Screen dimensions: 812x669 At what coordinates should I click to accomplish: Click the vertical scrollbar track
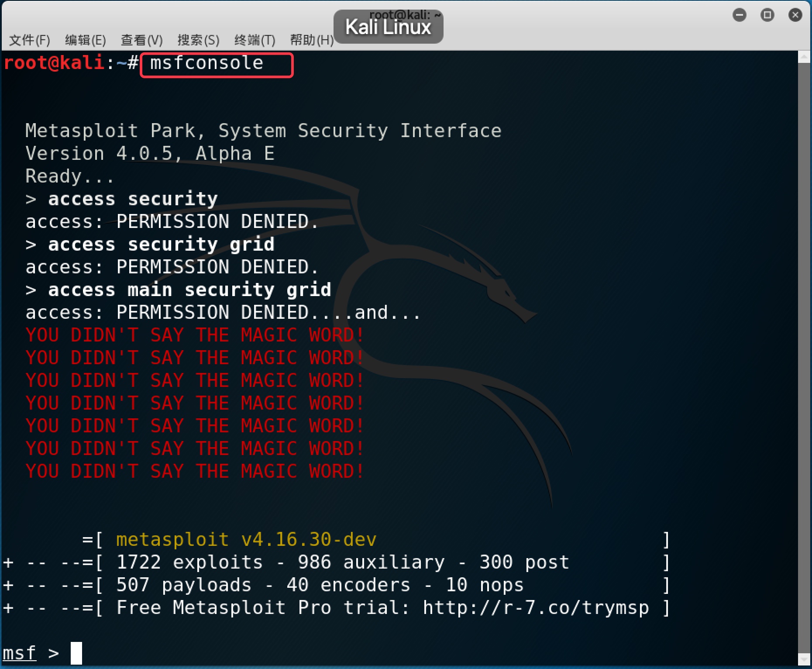click(x=804, y=358)
